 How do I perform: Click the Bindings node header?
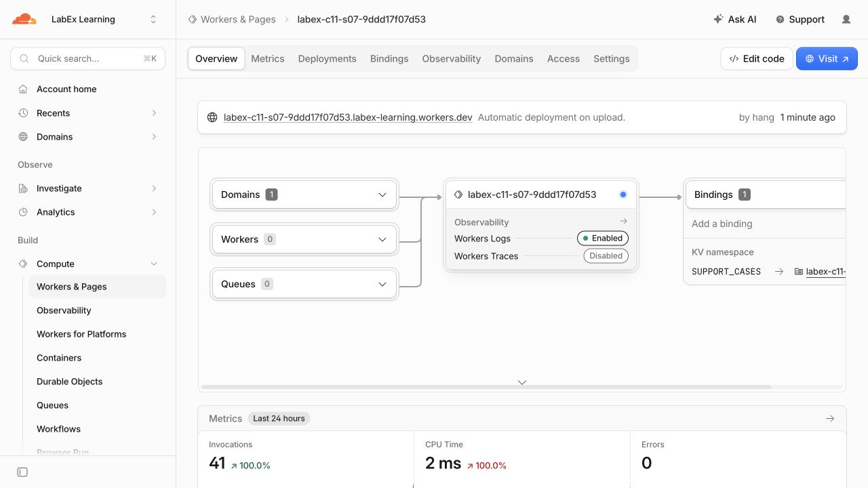coord(766,195)
